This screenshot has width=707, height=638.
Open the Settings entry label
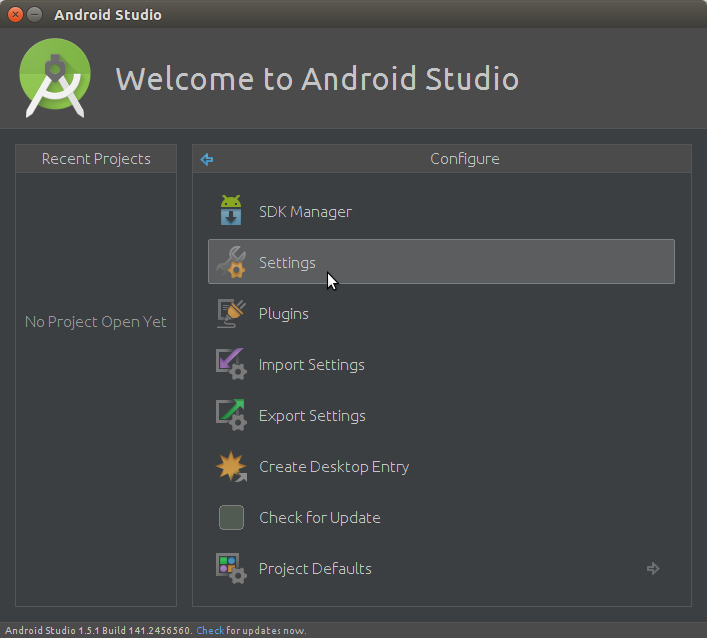point(287,263)
